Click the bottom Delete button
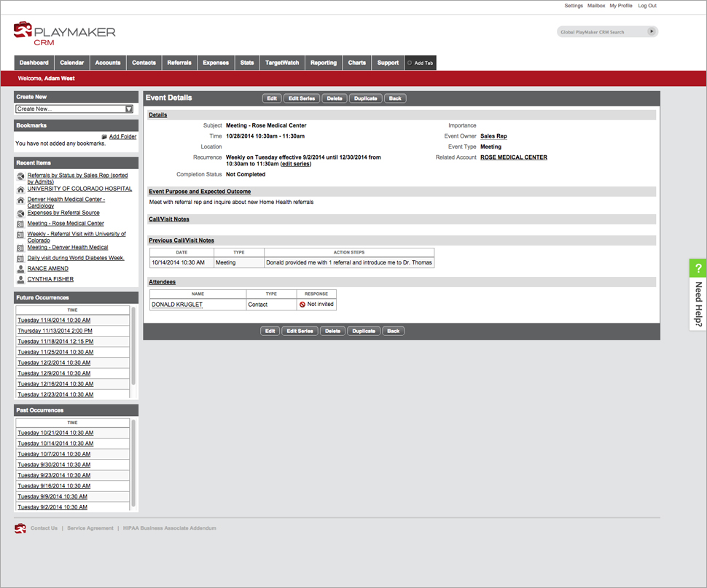 click(333, 332)
